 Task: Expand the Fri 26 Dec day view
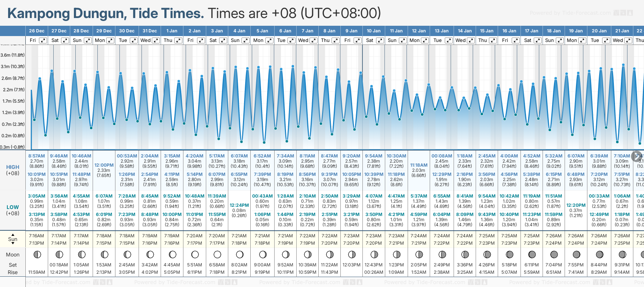coord(43,40)
